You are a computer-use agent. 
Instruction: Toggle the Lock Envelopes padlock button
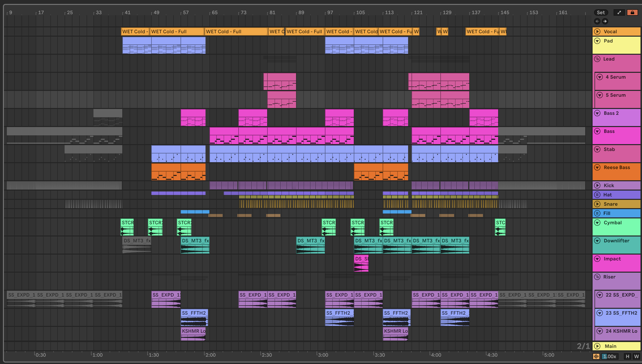tap(632, 12)
